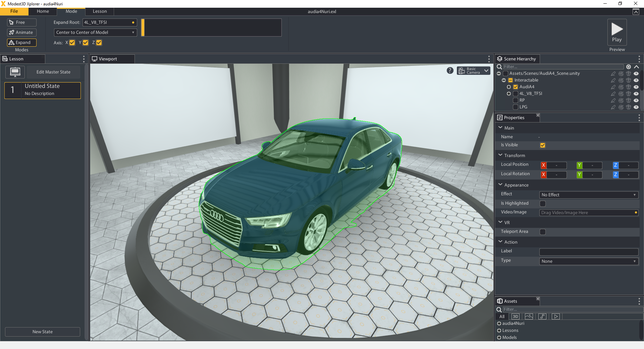Switch to Mode ribbon tab

[x=71, y=11]
